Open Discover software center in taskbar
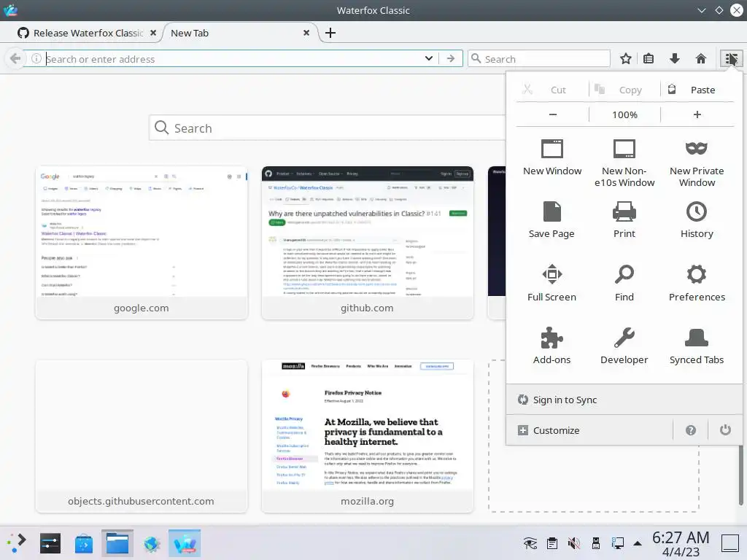The width and height of the screenshot is (747, 560). pyautogui.click(x=83, y=543)
